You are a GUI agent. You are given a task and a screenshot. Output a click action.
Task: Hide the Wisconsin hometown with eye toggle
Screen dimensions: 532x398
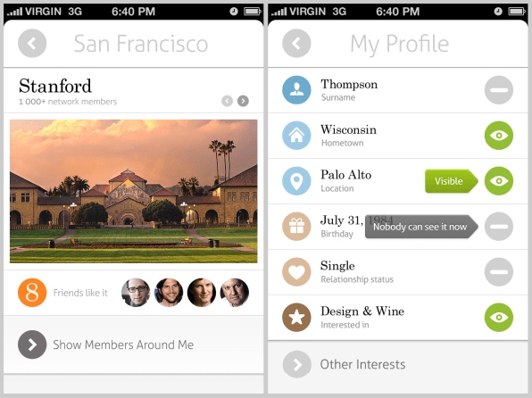(499, 136)
